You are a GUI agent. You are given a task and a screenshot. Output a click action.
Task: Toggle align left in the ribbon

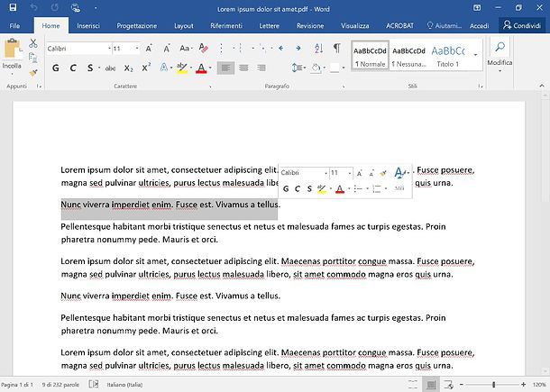pyautogui.click(x=226, y=68)
